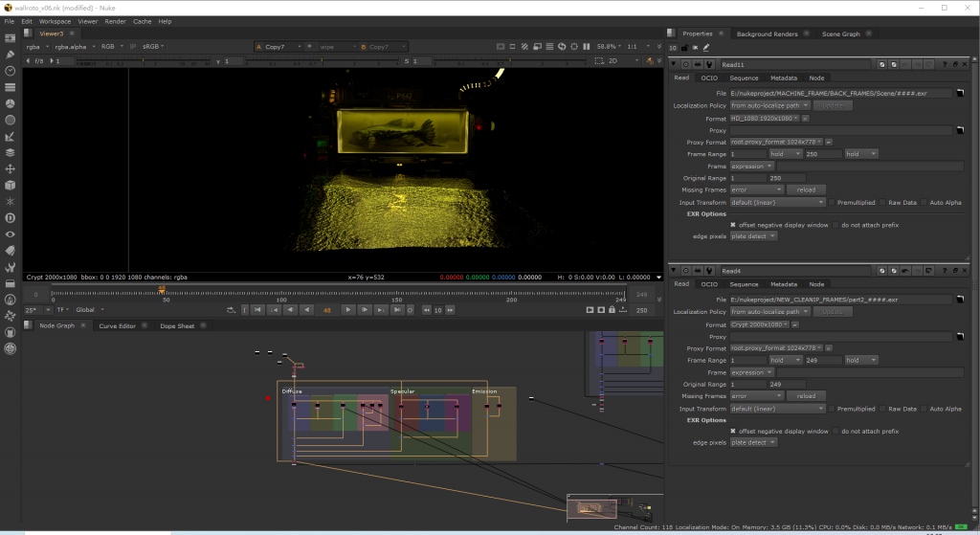Screen dimensions: 980x535
Task: Click the timeline playhead at frame 48
Action: [x=162, y=290]
